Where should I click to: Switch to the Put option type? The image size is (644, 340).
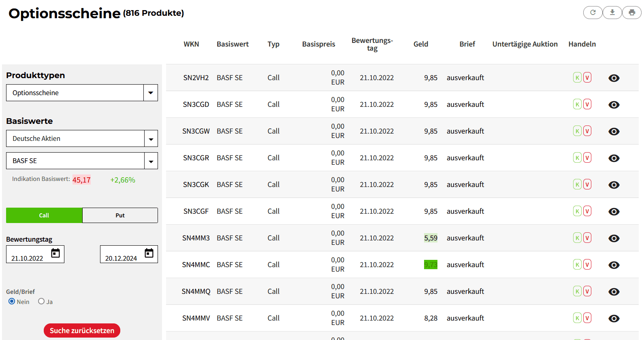(x=120, y=215)
